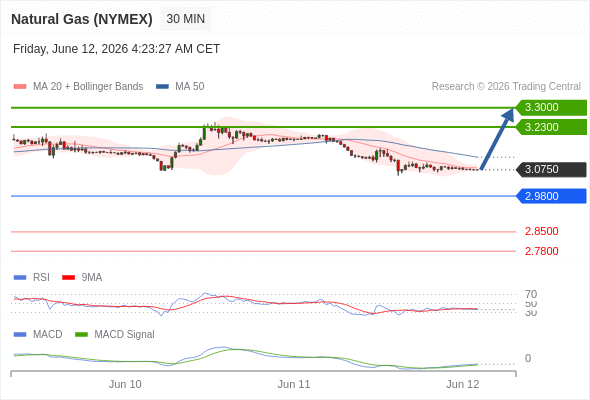Click the MACD blue legend swatch
Viewport: 590px width, 400px height.
pyautogui.click(x=20, y=335)
